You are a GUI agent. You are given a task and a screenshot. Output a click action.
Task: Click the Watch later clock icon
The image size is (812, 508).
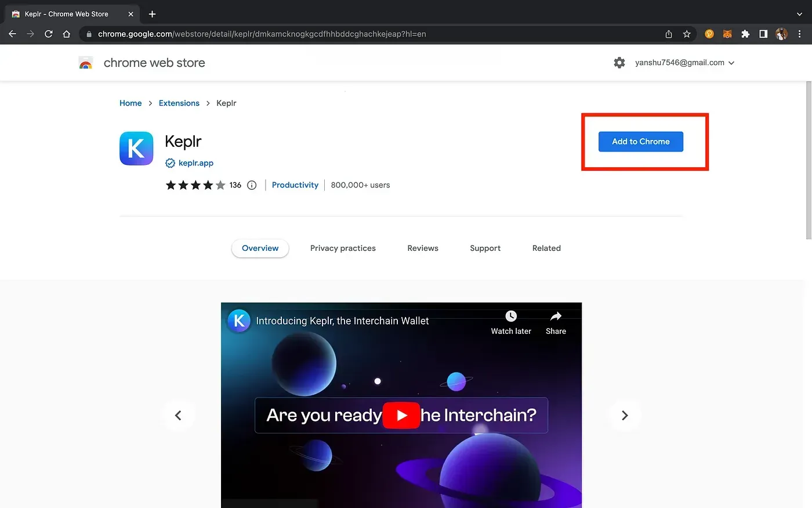(x=511, y=316)
